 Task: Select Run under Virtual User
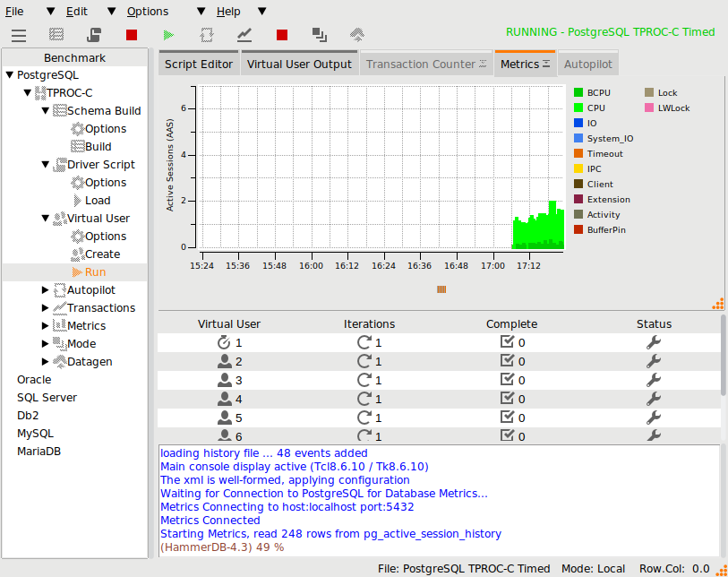[95, 272]
